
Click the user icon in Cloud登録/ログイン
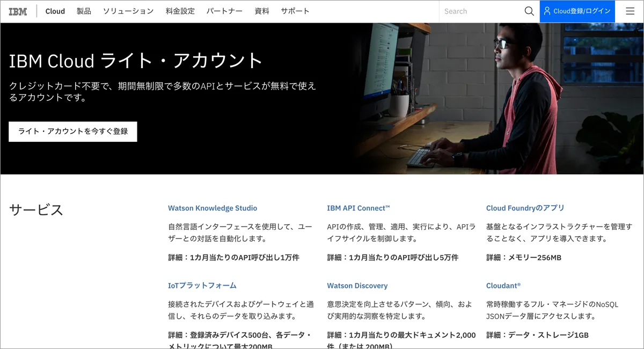coord(547,11)
